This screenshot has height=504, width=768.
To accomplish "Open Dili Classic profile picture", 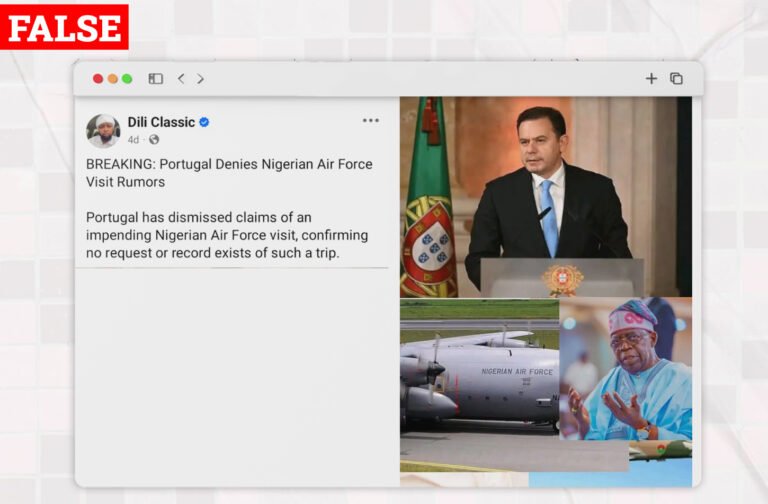I will (103, 131).
